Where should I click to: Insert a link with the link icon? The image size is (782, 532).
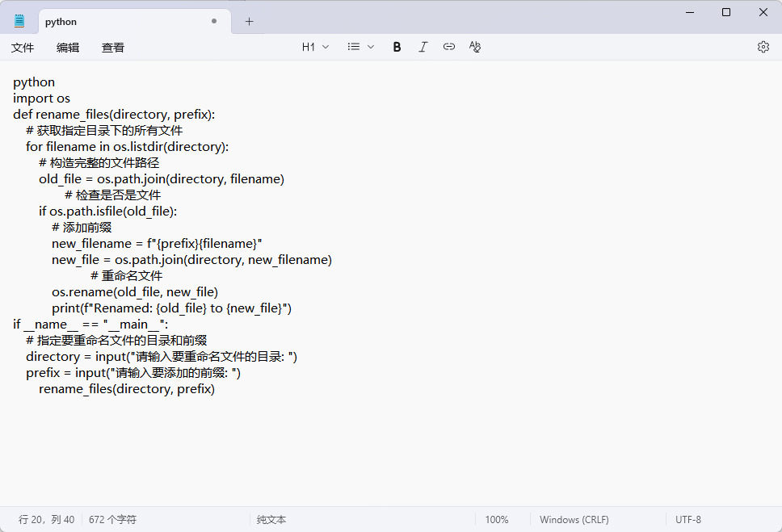click(449, 47)
